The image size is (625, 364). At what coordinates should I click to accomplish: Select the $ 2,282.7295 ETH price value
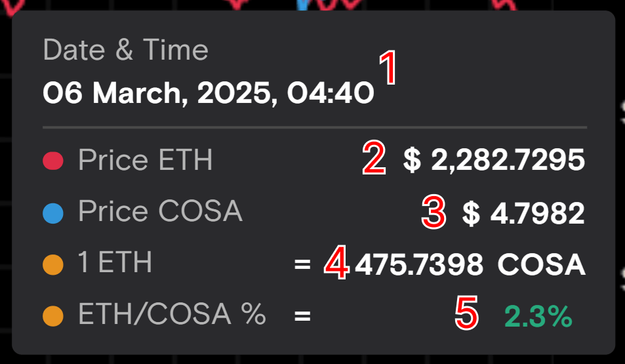(494, 161)
